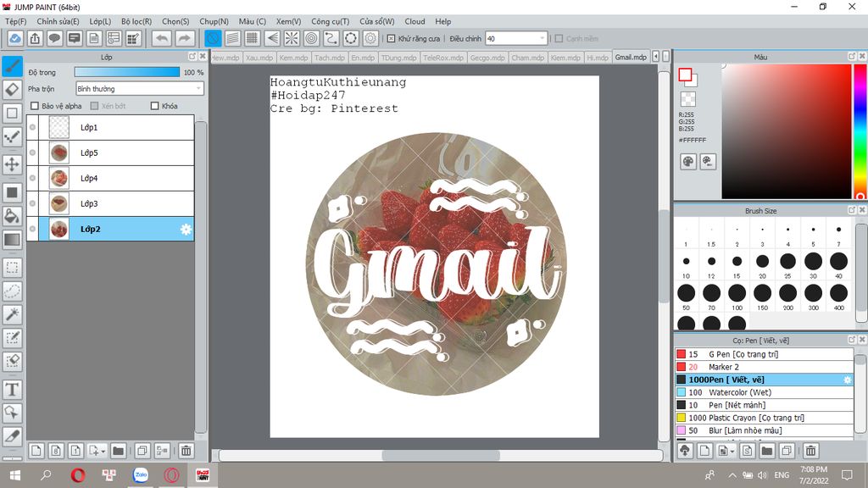Click the vertical hue strip in color panel
This screenshot has width=868, height=488.
point(860,131)
